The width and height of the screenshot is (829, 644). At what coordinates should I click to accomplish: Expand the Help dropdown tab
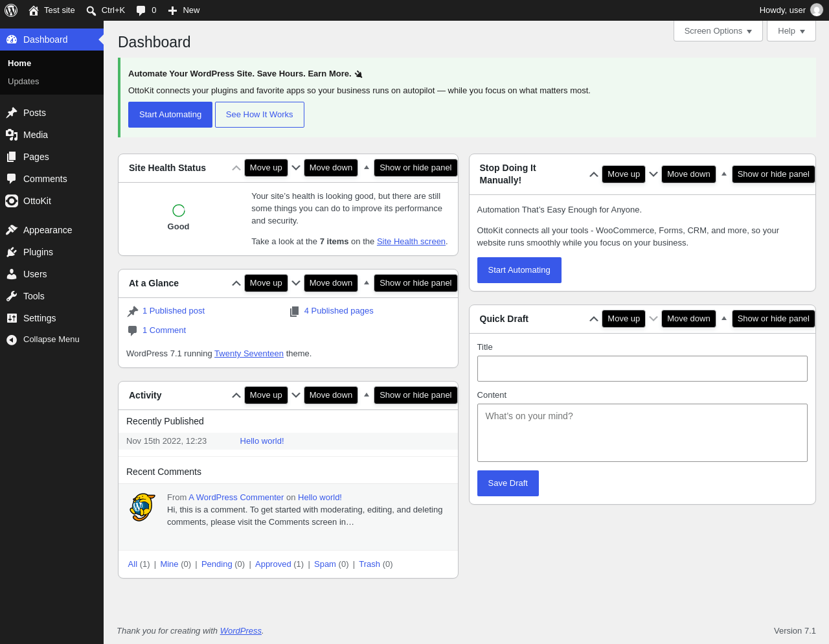(791, 31)
